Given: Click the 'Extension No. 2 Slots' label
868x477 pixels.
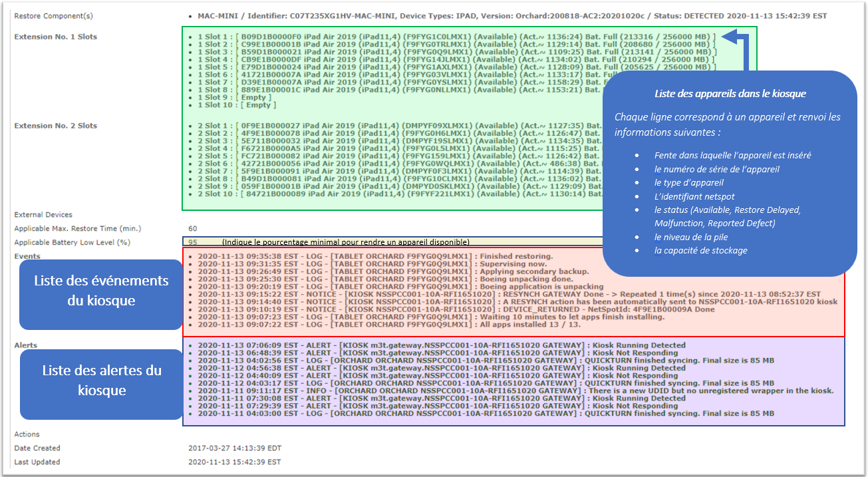Looking at the screenshot, I should click(x=56, y=126).
